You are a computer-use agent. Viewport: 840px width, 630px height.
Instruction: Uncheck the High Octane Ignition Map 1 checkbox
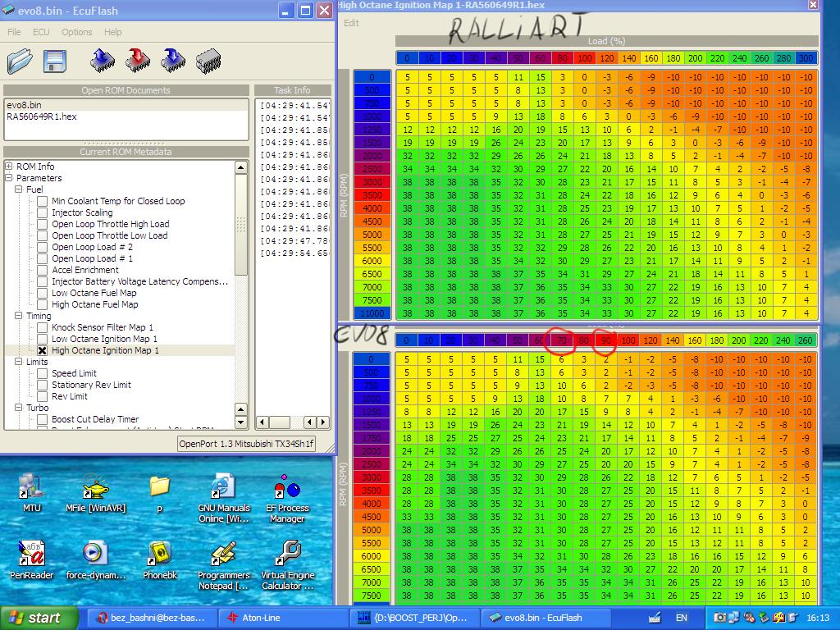[x=43, y=350]
